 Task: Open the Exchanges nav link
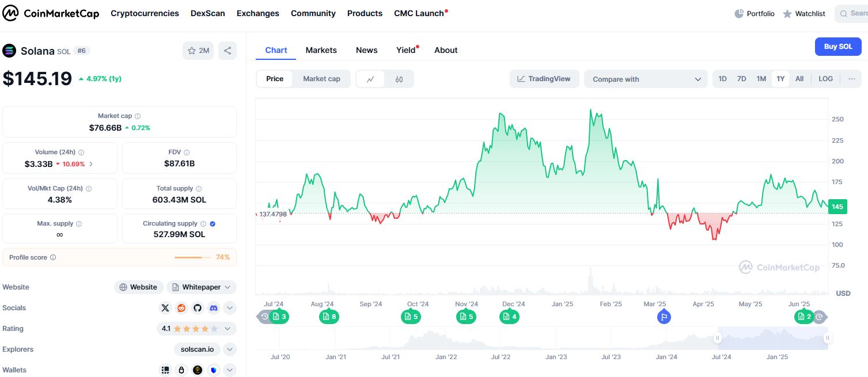[258, 13]
